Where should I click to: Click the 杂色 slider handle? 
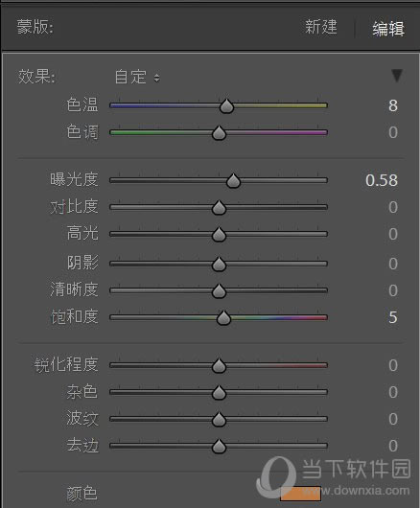point(219,393)
